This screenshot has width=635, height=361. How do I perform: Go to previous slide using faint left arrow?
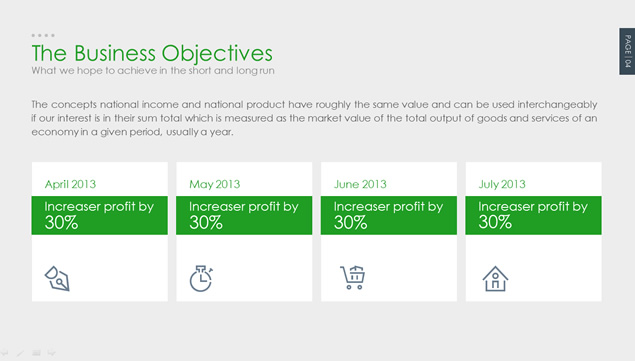[x=4, y=353]
